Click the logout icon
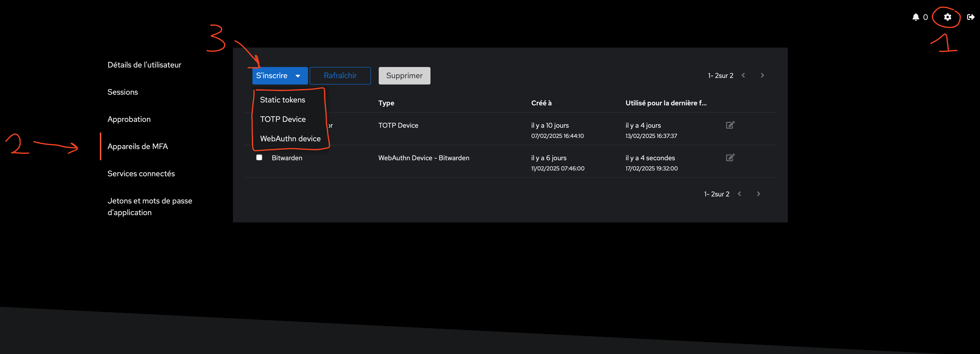The width and height of the screenshot is (980, 354). click(x=971, y=17)
